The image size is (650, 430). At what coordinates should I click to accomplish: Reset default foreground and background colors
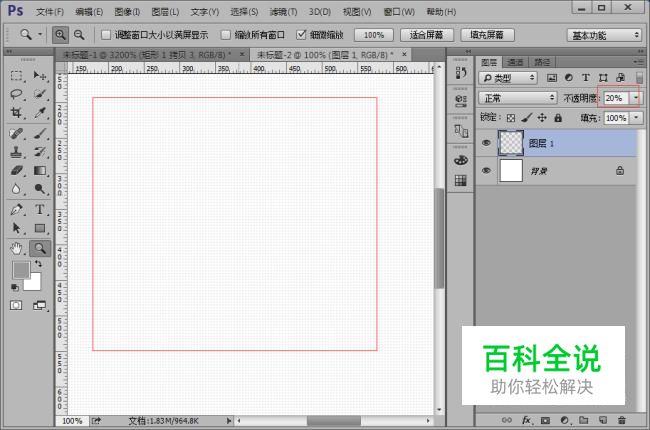[15, 287]
